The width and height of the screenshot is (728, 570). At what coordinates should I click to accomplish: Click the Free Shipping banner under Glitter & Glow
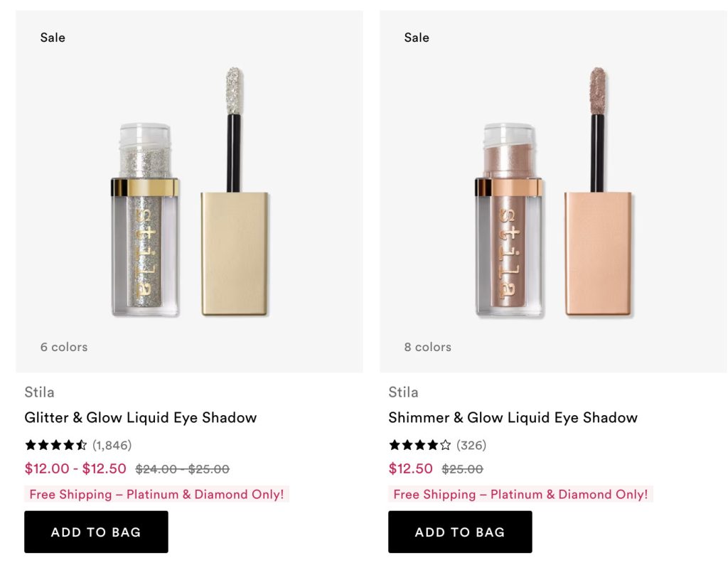point(156,495)
